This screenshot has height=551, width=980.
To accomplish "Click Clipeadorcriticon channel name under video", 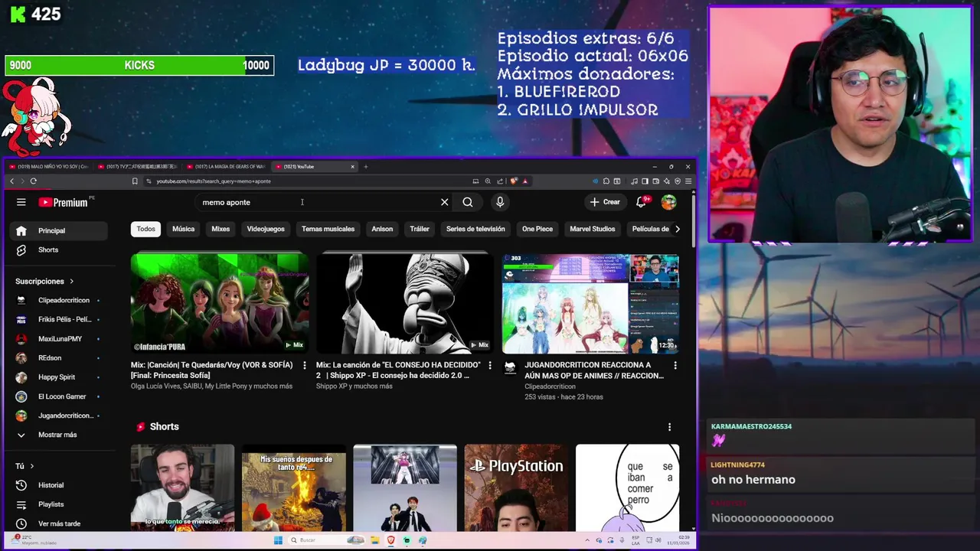I will [x=550, y=386].
